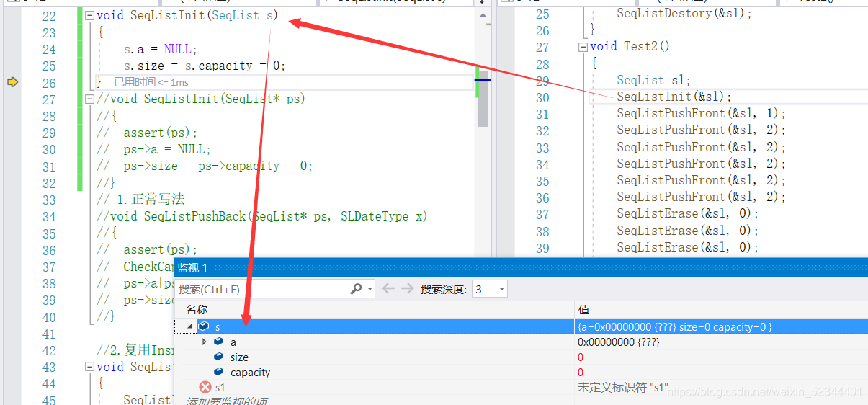Screen dimensions: 868x405
Task: Click void Test2() in right editor
Action: [x=630, y=46]
